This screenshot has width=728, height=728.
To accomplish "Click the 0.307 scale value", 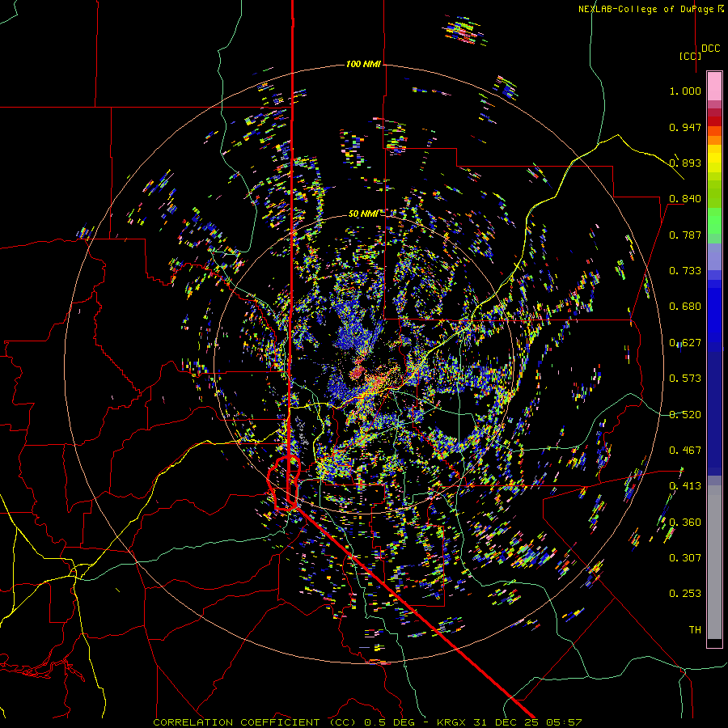I will tap(685, 558).
